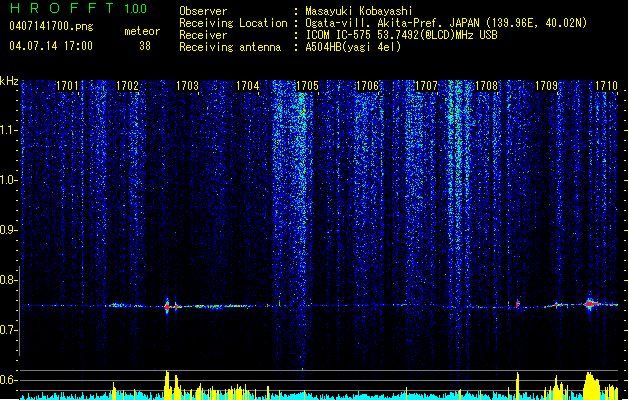The width and height of the screenshot is (629, 400).
Task: Click the kHz axis unit label
Action: coord(9,81)
